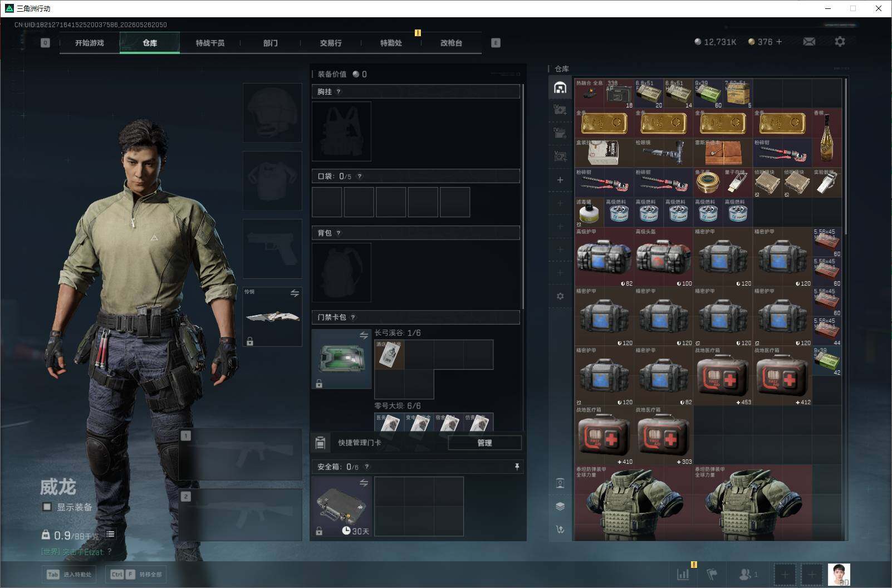Show help for 口袋 section

click(x=360, y=176)
